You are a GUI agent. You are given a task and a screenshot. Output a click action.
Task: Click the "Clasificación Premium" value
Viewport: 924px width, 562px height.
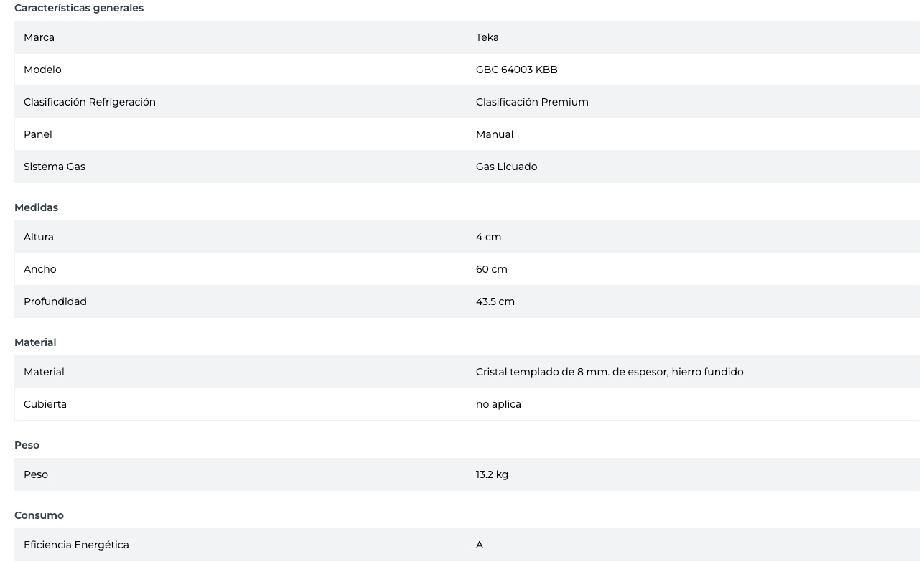(532, 102)
